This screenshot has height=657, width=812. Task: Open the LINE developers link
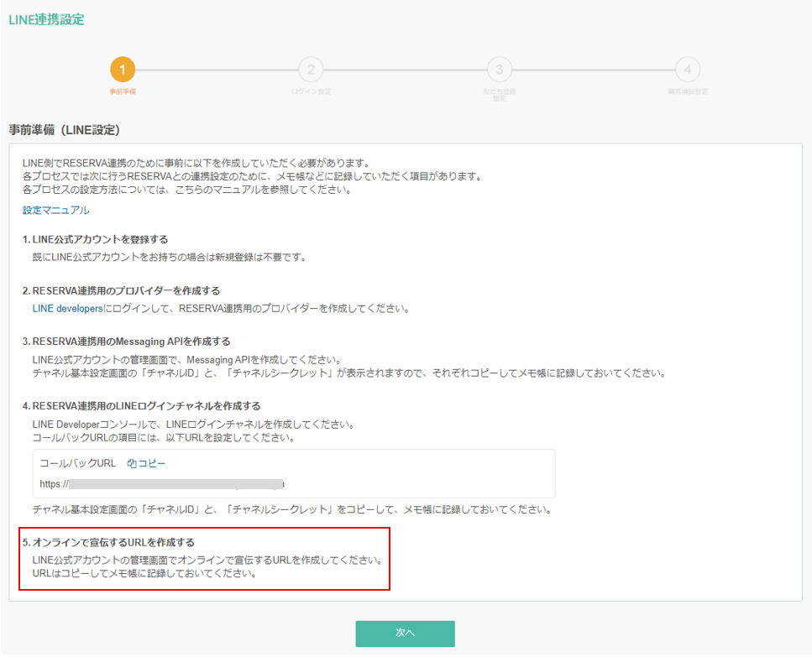67,309
